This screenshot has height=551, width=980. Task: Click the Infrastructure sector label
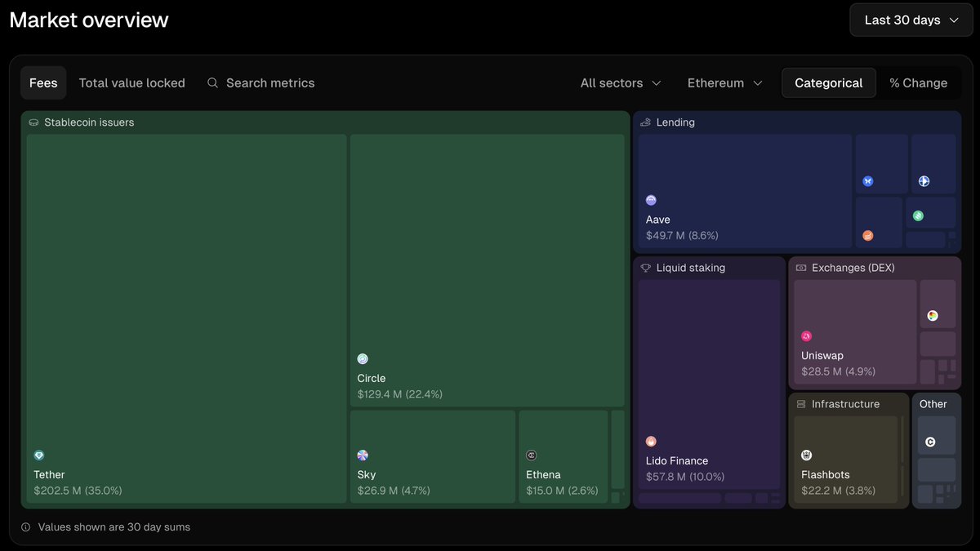pyautogui.click(x=845, y=404)
